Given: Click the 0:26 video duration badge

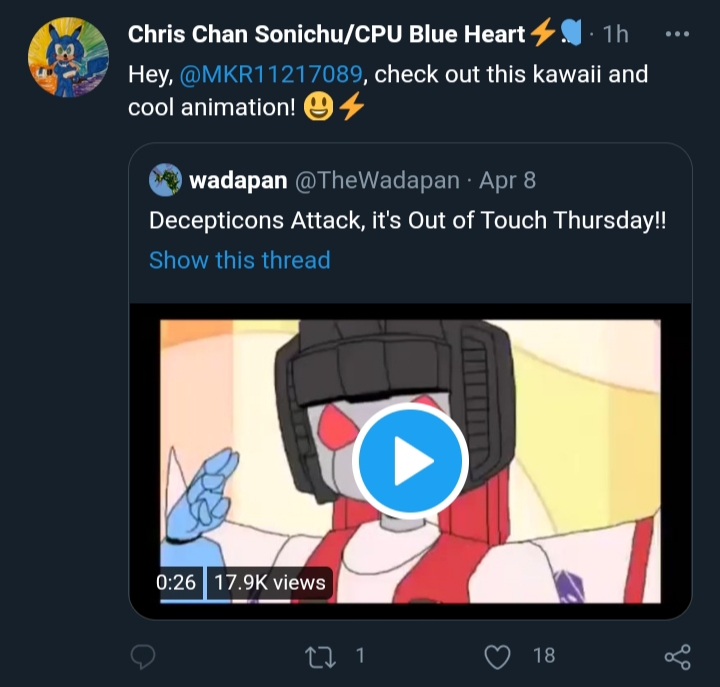Looking at the screenshot, I should tap(176, 583).
